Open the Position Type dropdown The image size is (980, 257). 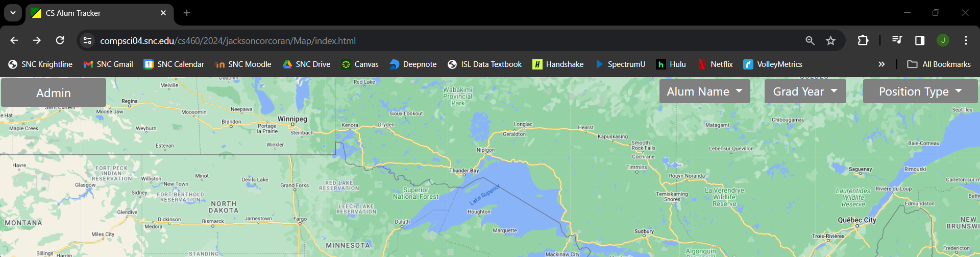click(920, 91)
